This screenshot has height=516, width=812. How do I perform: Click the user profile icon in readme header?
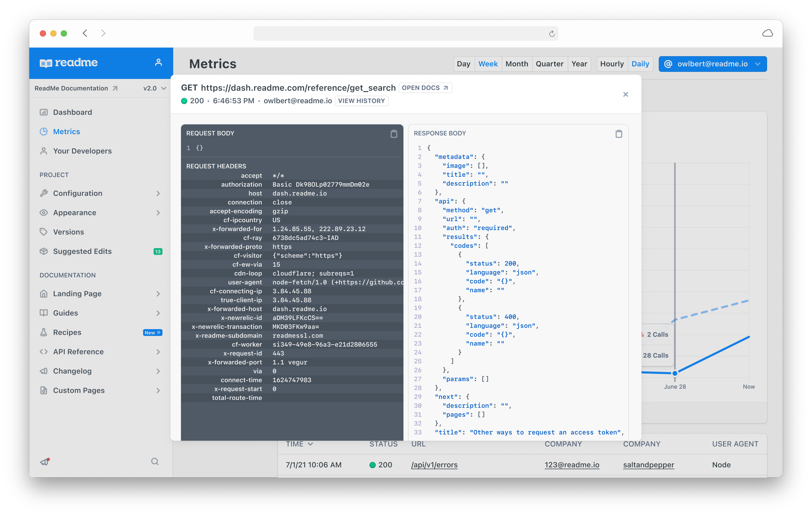pos(159,62)
